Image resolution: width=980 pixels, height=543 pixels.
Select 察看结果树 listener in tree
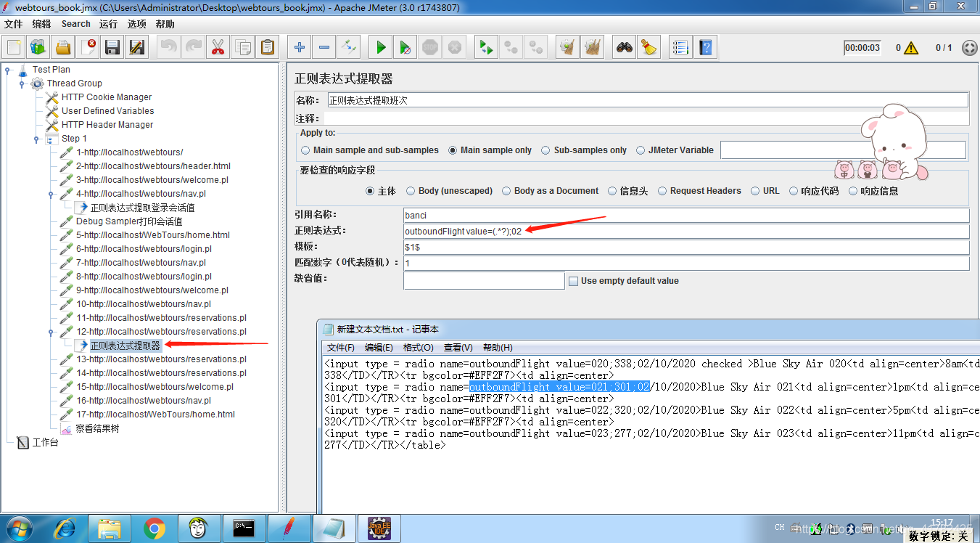97,428
